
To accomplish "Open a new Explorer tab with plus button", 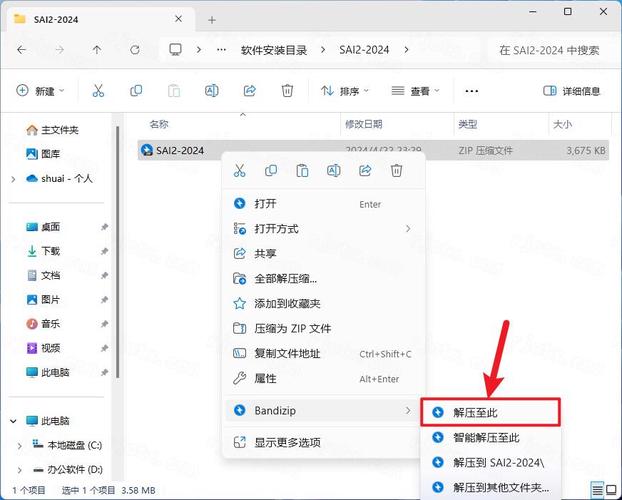I will click(212, 20).
